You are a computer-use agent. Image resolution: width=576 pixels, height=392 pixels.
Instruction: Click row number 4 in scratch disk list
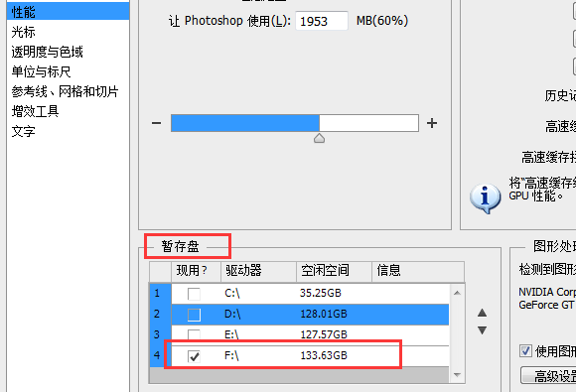[157, 355]
